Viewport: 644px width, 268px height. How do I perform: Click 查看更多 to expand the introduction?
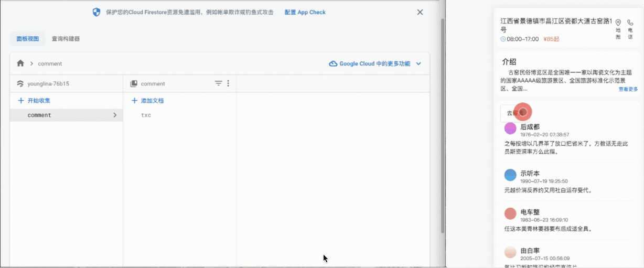coord(628,89)
